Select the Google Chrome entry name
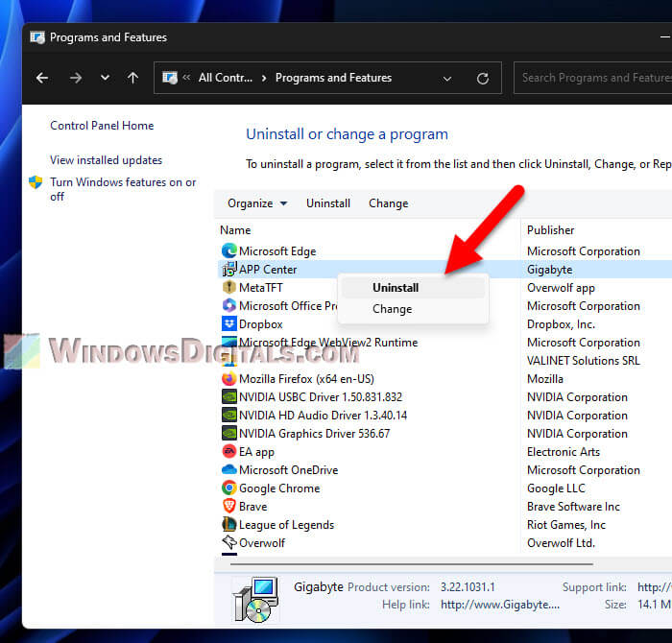 click(x=279, y=488)
